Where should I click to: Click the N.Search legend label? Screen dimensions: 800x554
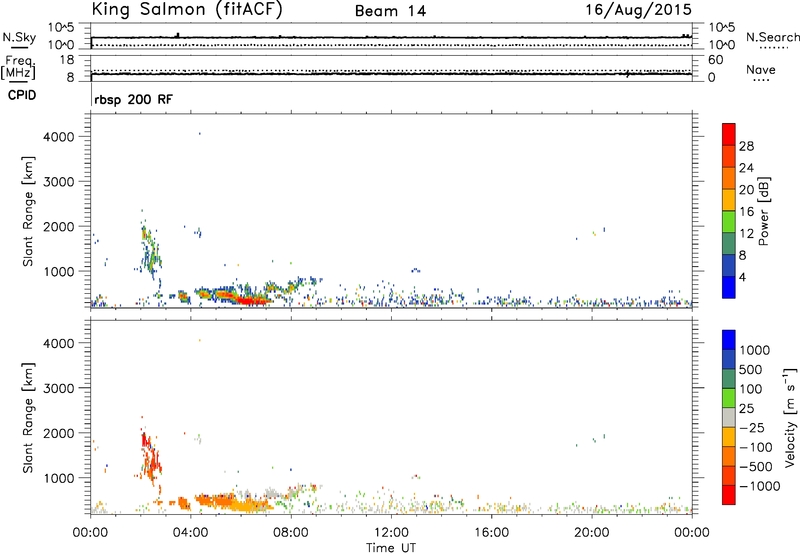point(772,37)
